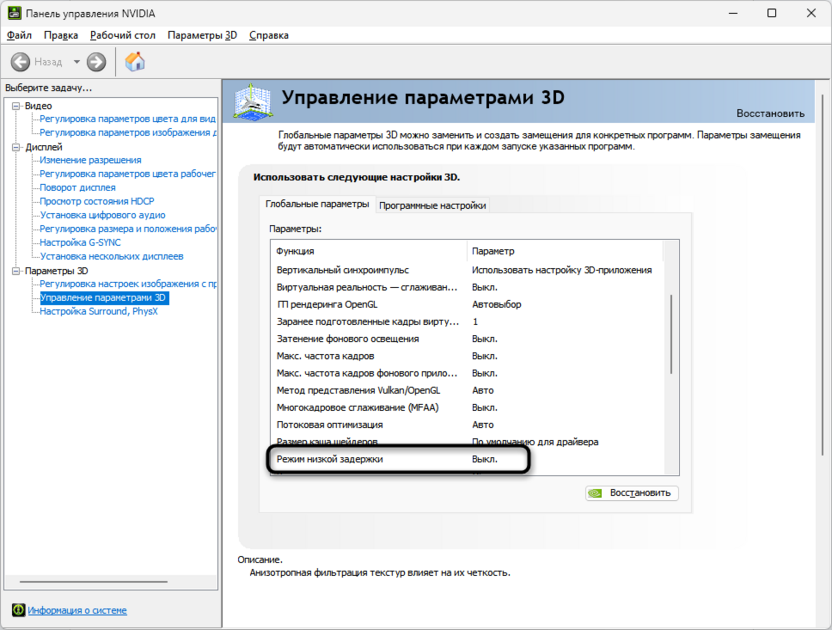Select Режим низкой задержки row
The width and height of the screenshot is (832, 630).
pos(467,459)
